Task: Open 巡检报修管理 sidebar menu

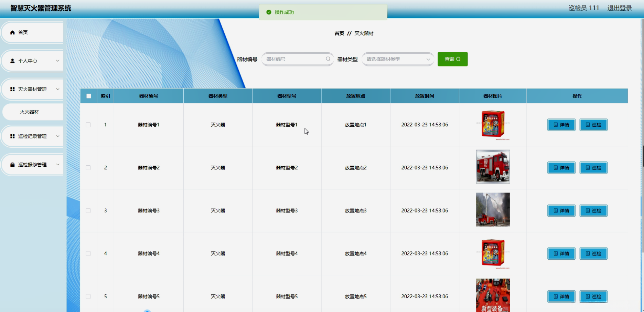Action: (32, 165)
